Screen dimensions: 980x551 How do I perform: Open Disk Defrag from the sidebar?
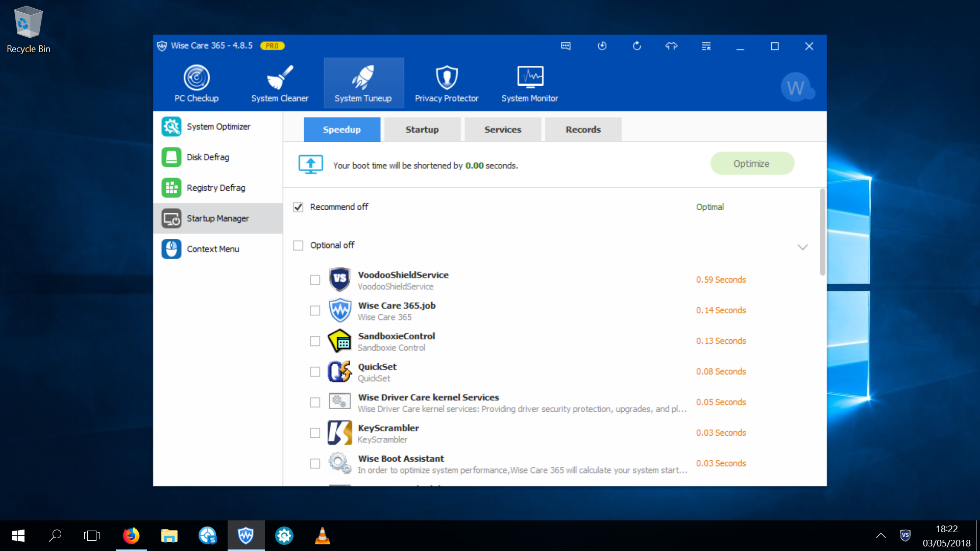[208, 157]
